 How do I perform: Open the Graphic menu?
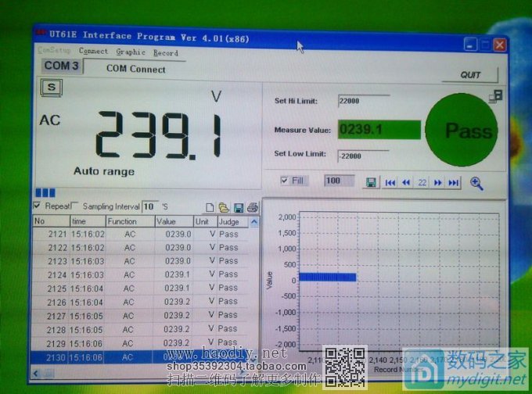click(131, 52)
